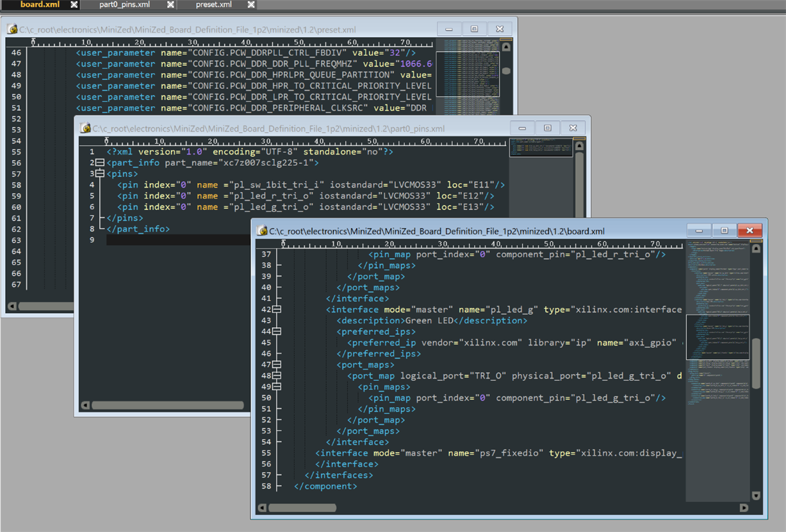The width and height of the screenshot is (786, 532).
Task: Minimize the part0_pins.xml editor window
Action: click(522, 128)
